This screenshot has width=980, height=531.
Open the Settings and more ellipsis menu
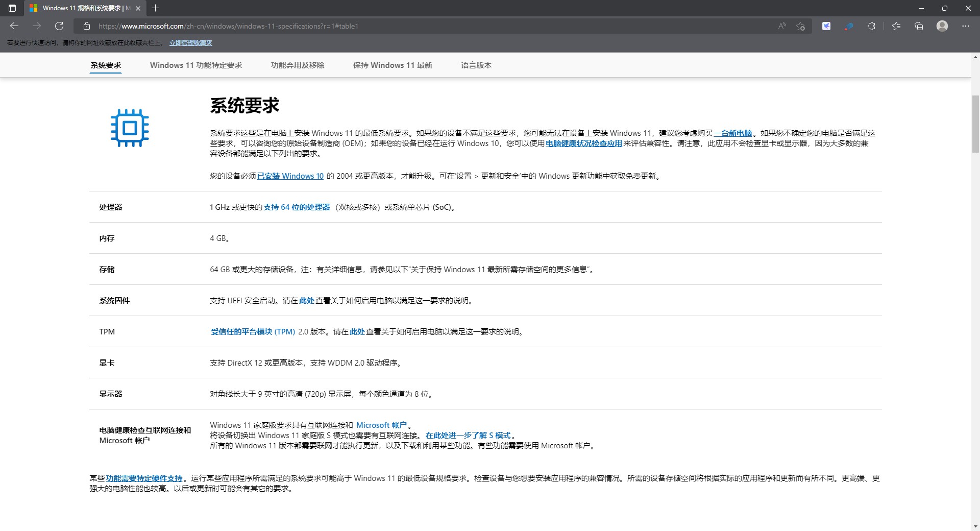pos(966,26)
